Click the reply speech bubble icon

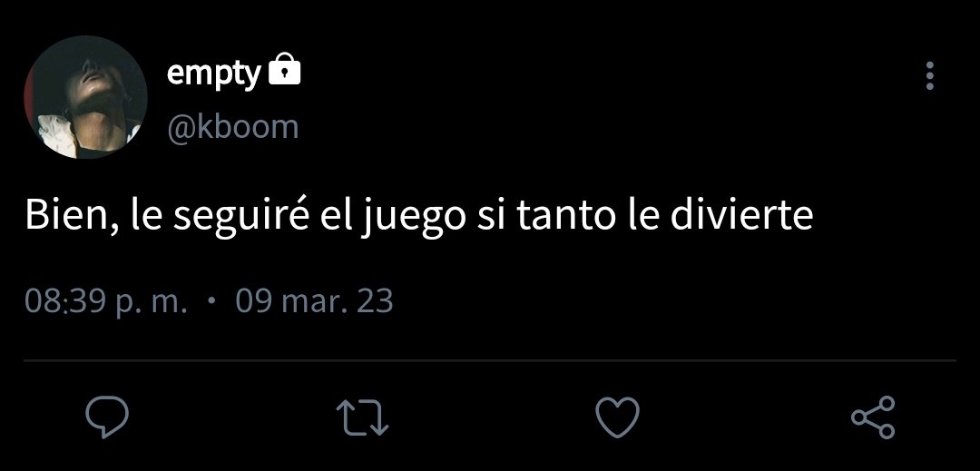point(107,417)
